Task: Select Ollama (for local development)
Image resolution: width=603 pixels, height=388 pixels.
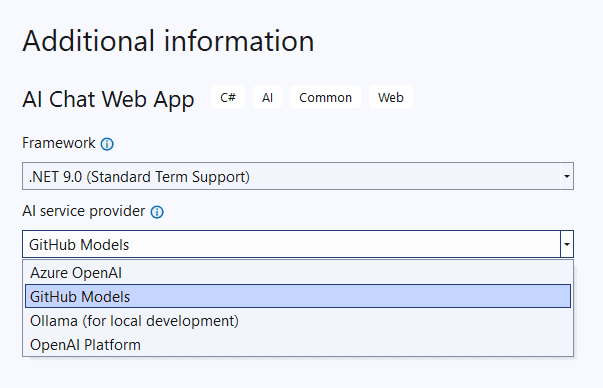Action: pos(298,321)
